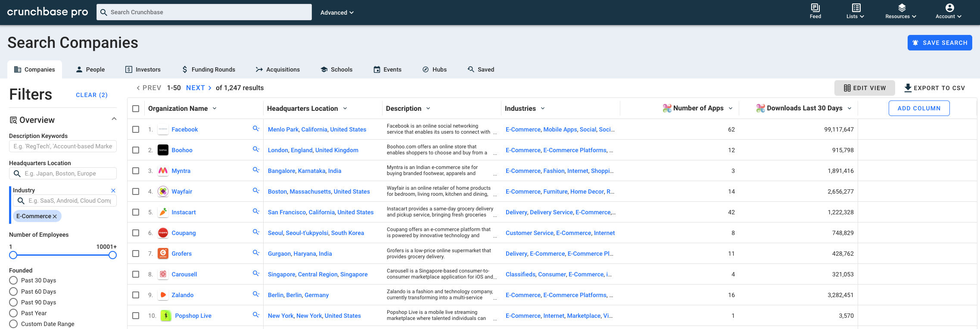Click the preview search icon for Boohoo
Viewport: 980px width, 329px height.
tap(256, 149)
